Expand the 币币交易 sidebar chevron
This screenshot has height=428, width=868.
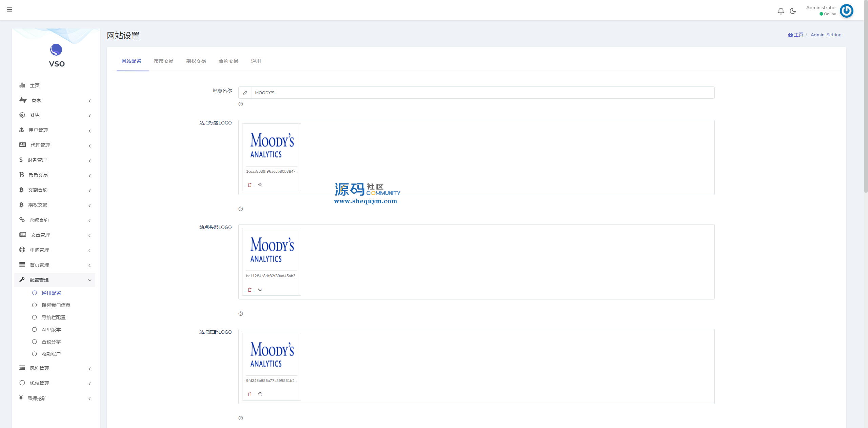(90, 176)
